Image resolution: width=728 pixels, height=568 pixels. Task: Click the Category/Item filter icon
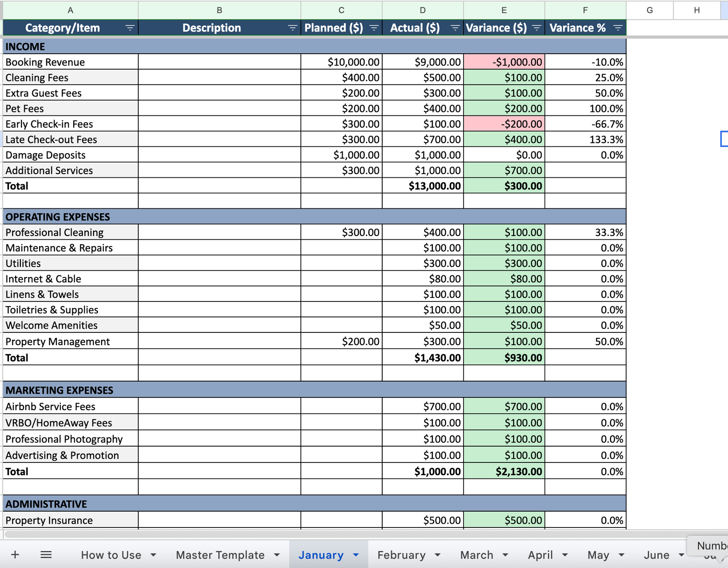pyautogui.click(x=130, y=28)
